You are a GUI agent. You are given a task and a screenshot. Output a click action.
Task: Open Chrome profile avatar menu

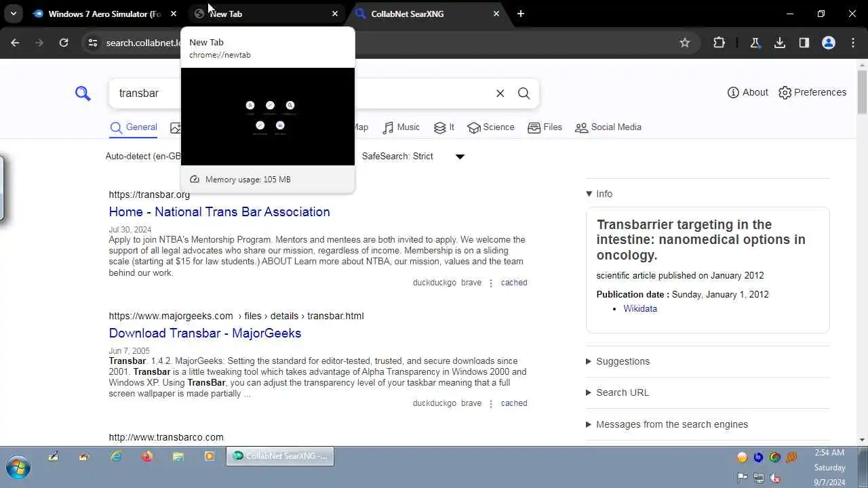[829, 43]
